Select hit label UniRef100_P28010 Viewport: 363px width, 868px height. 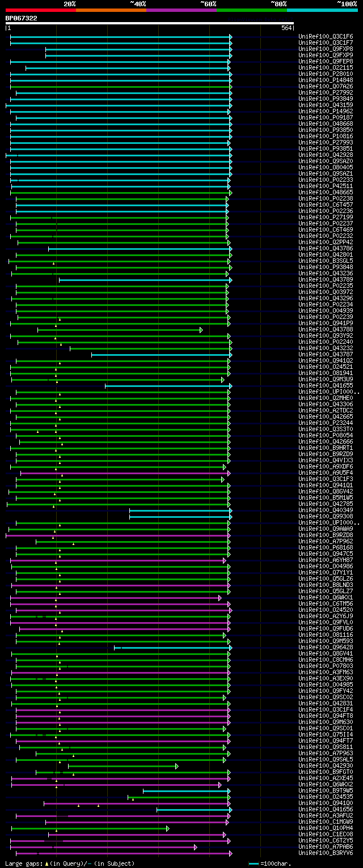point(326,74)
